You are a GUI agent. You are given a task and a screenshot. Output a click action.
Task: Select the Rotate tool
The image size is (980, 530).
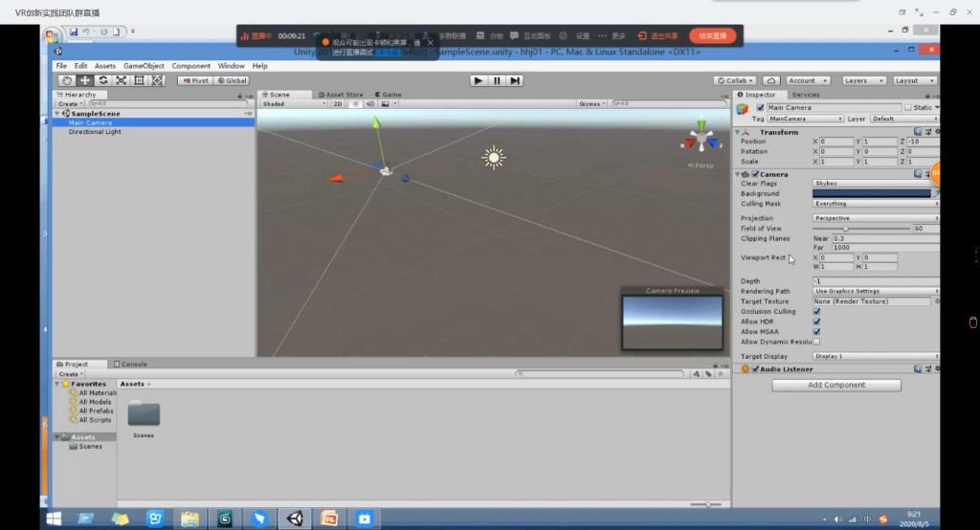[103, 80]
